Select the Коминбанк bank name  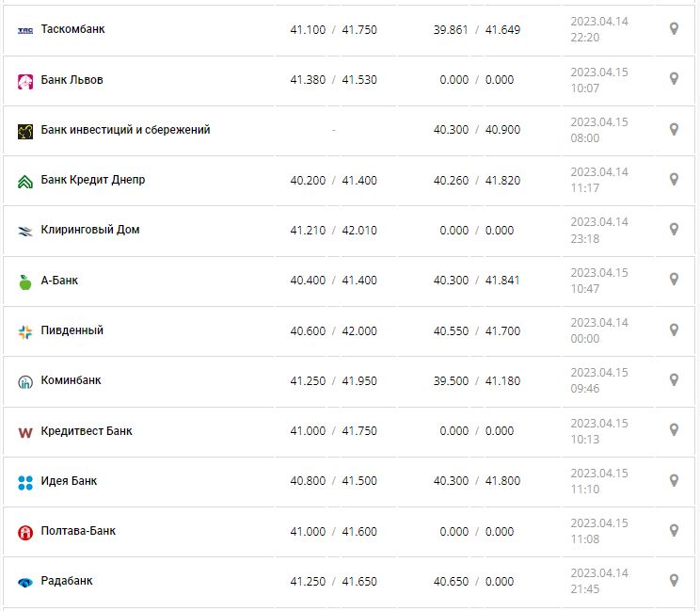(x=72, y=380)
